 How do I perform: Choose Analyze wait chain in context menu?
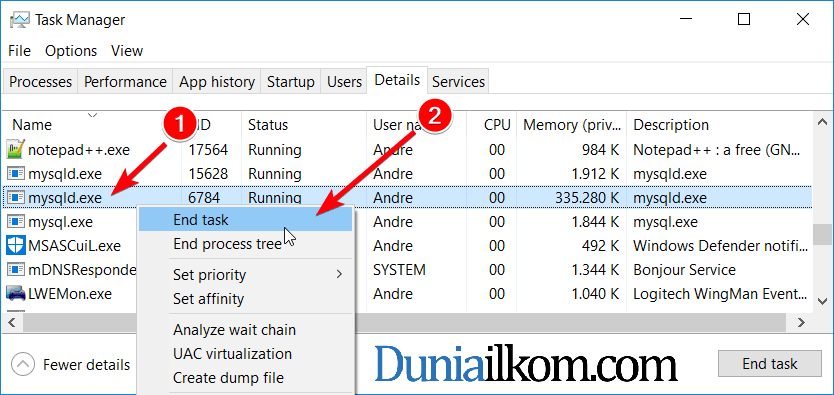(x=246, y=330)
